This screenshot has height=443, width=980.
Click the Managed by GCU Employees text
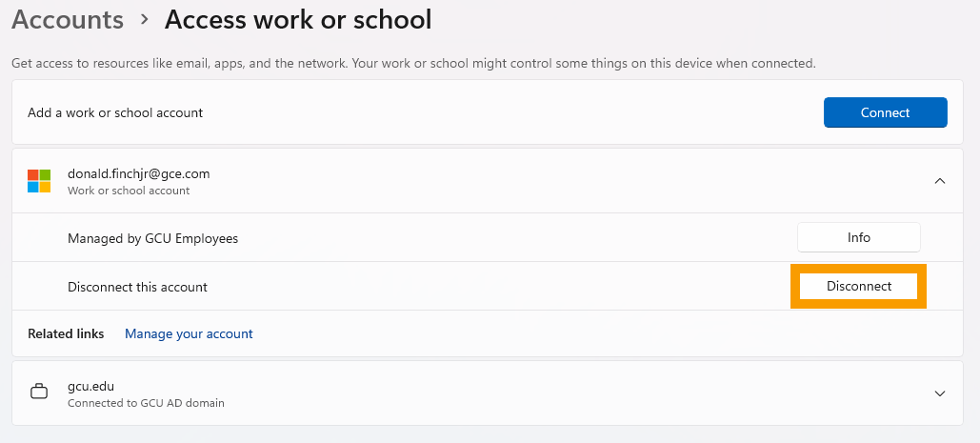click(x=152, y=238)
